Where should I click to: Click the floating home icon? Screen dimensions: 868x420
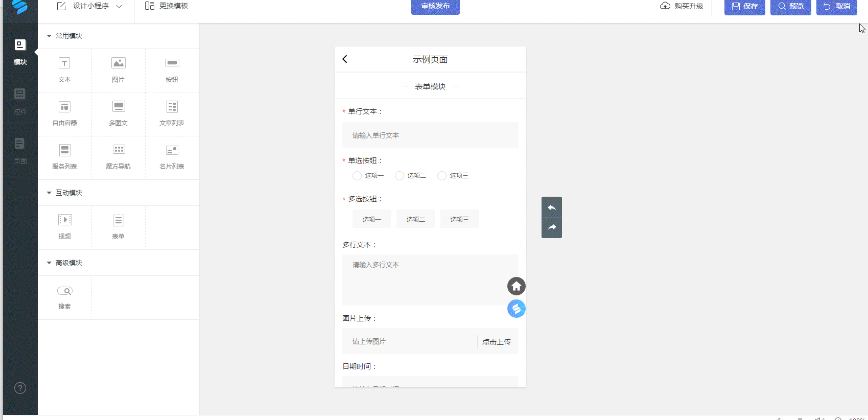pos(517,286)
